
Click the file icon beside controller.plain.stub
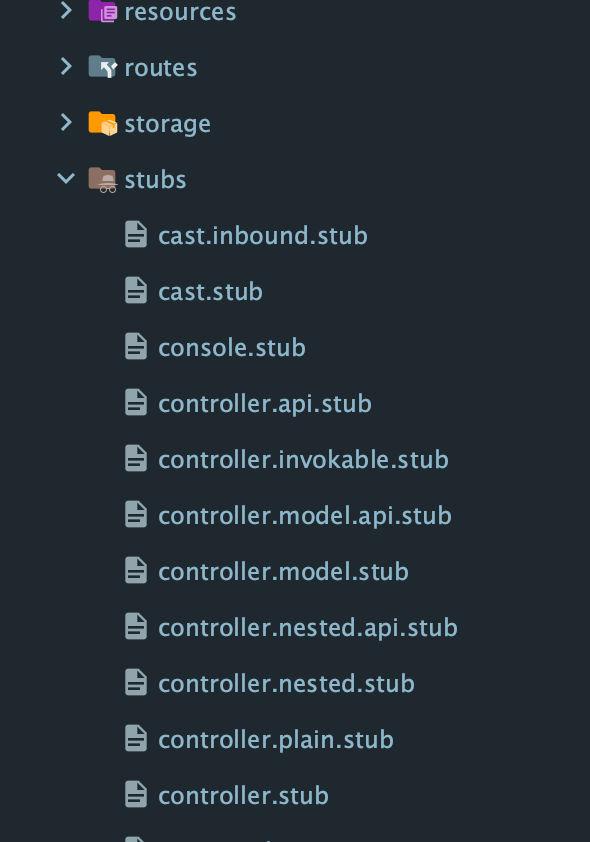[x=136, y=738]
